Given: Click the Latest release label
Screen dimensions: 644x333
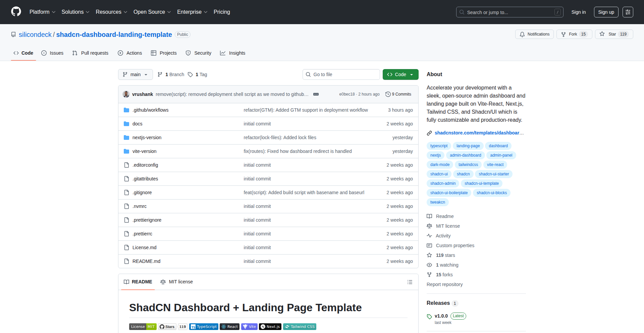Looking at the screenshot, I should [458, 316].
